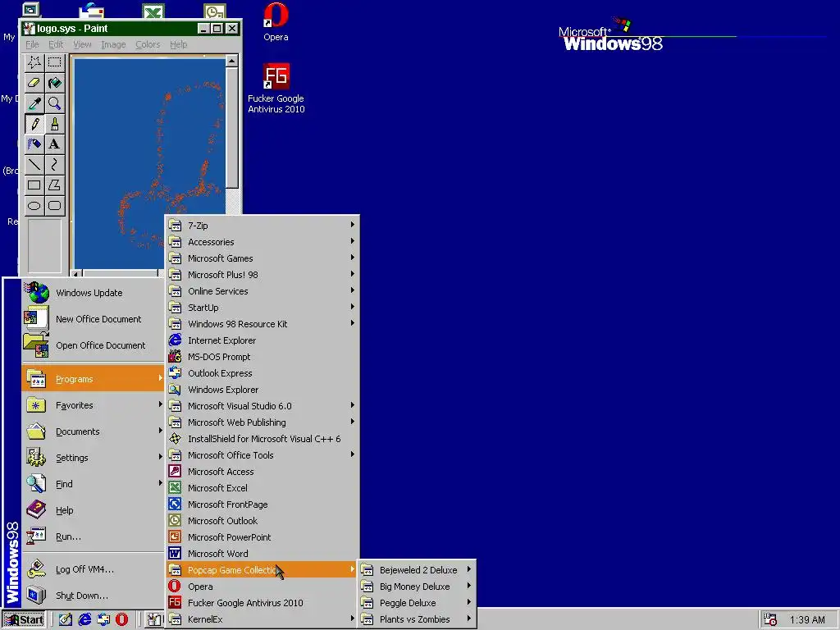
Task: Click the Task Scheduler tray icon
Action: [769, 620]
